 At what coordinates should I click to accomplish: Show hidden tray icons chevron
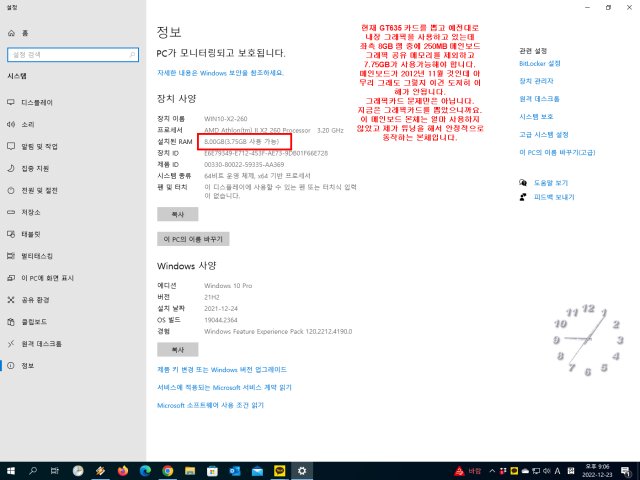[x=492, y=471]
